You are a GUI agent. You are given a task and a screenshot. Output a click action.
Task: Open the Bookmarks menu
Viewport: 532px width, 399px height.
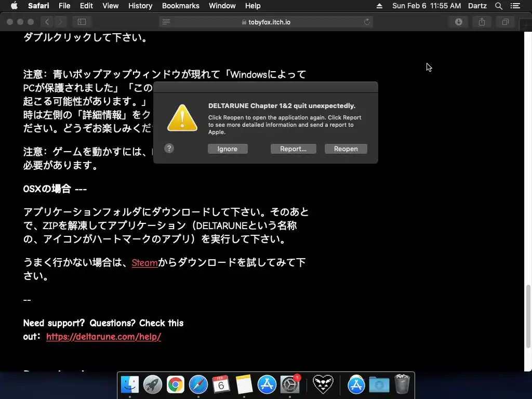180,6
